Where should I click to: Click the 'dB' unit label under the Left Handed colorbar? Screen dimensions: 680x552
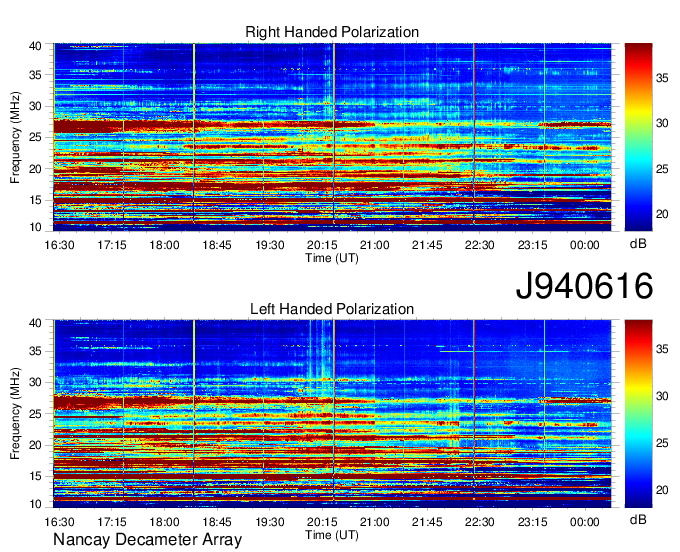638,519
